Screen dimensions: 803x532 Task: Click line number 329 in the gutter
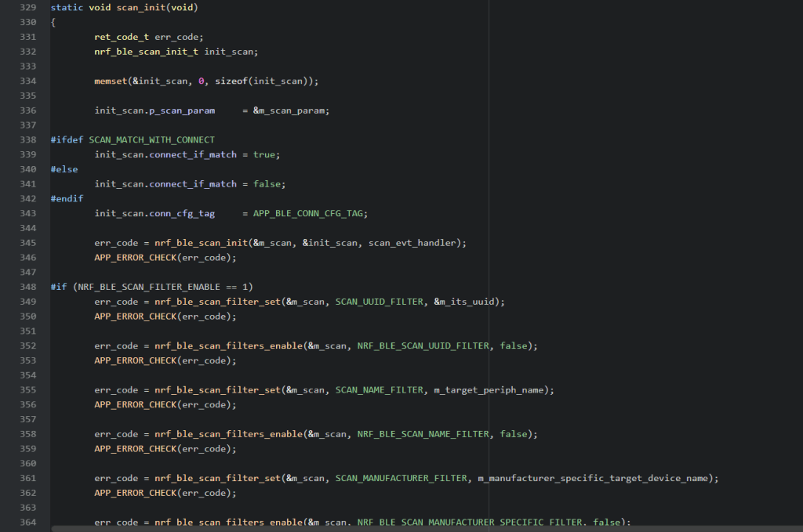coord(27,7)
